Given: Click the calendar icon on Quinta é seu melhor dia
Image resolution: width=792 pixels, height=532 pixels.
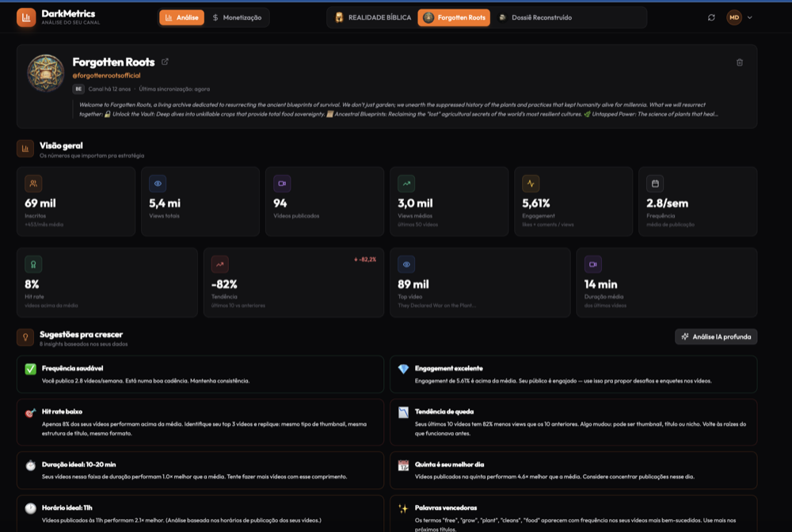Looking at the screenshot, I should pos(403,465).
